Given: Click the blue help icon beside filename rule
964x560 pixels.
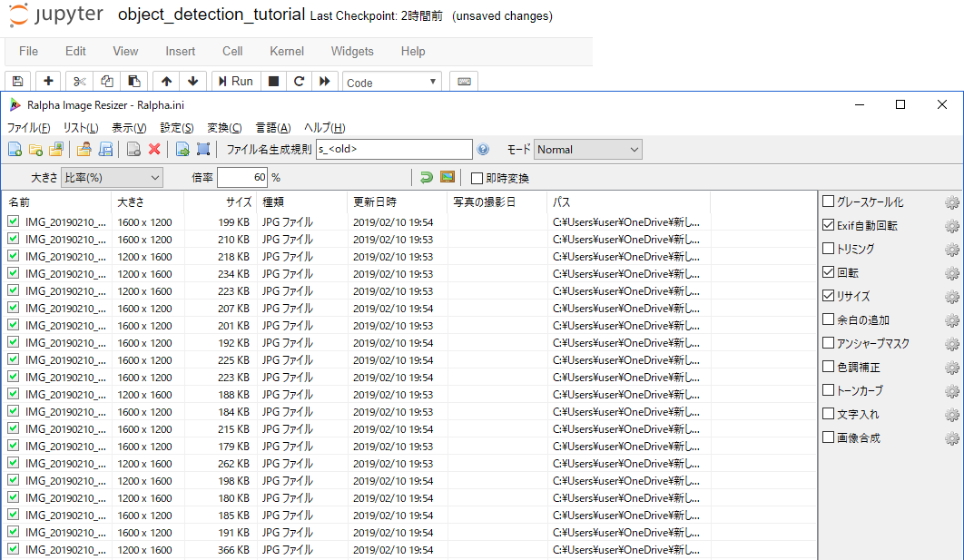Looking at the screenshot, I should pyautogui.click(x=483, y=150).
